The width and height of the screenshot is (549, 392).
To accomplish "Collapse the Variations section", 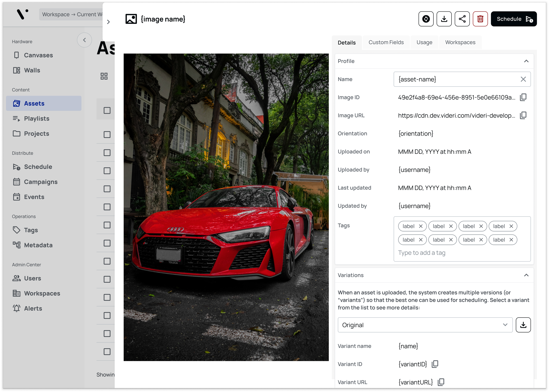I will coord(526,275).
